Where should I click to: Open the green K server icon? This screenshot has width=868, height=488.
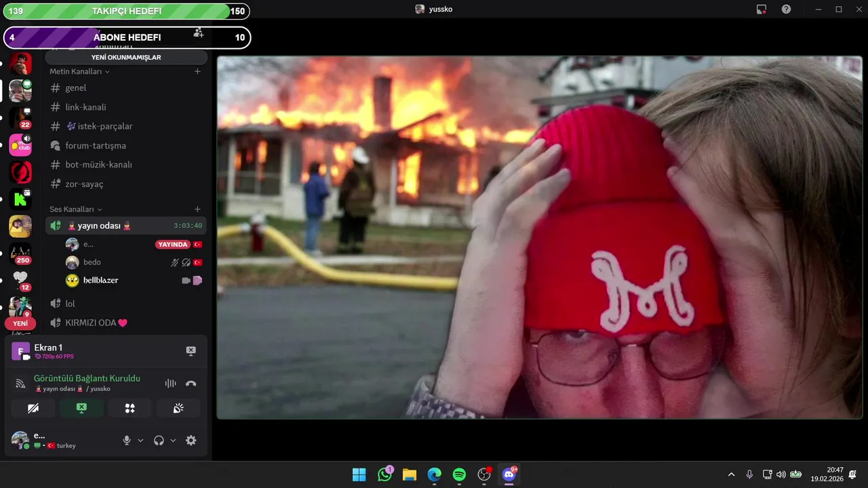point(20,199)
